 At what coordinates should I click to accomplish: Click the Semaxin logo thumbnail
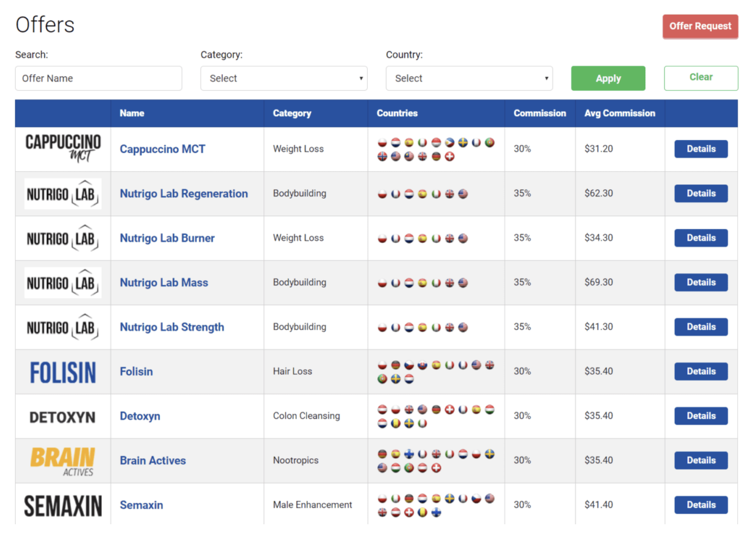pos(63,506)
